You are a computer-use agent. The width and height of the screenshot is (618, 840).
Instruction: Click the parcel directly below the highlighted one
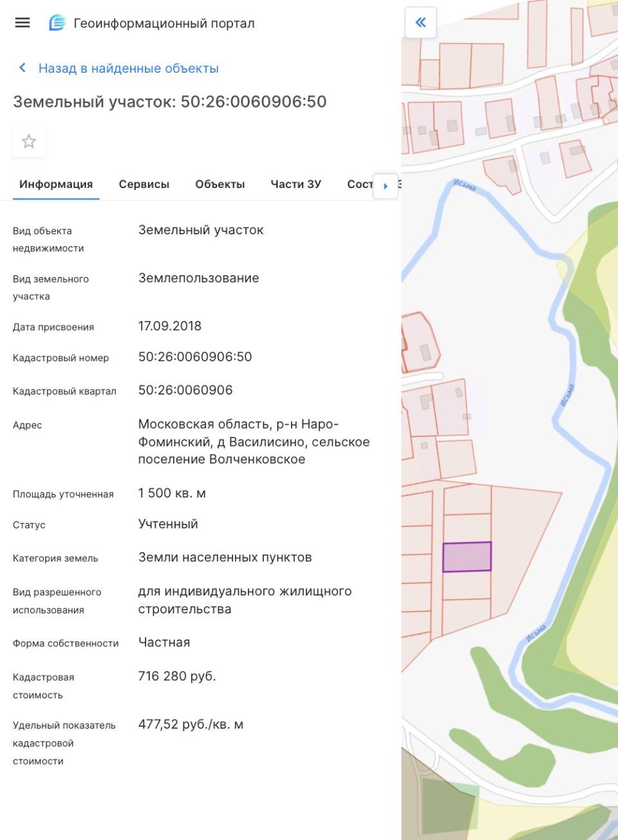[467, 585]
